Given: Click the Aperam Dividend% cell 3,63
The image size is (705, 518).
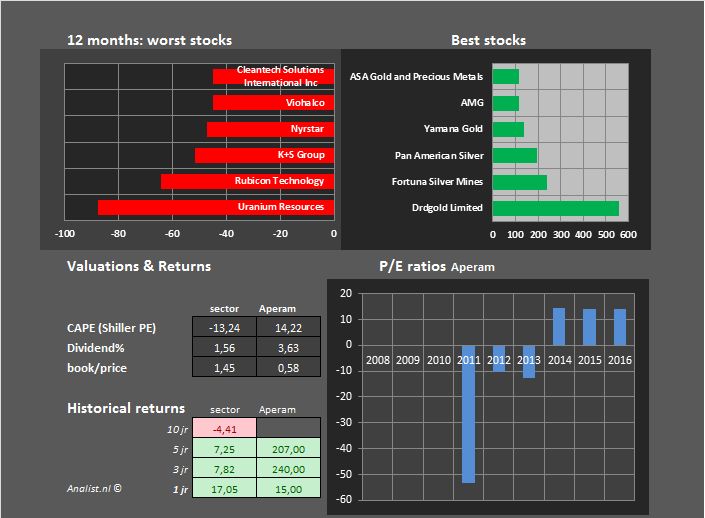Looking at the screenshot, I should tap(289, 347).
